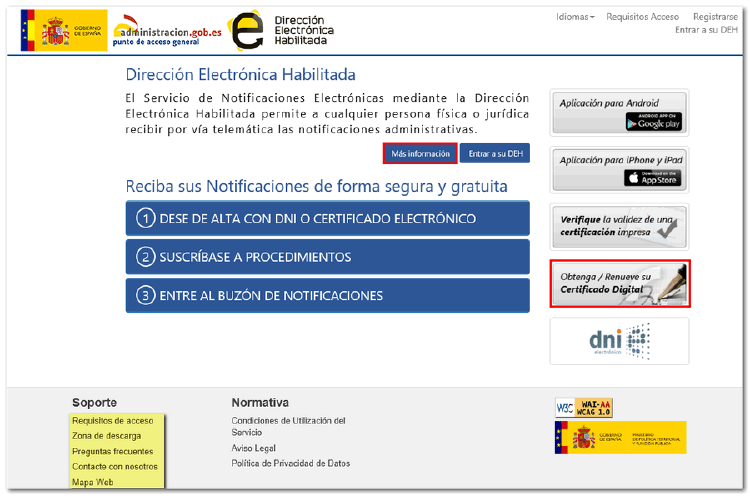Open the Google Play badge
The image size is (750, 496).
click(x=653, y=121)
